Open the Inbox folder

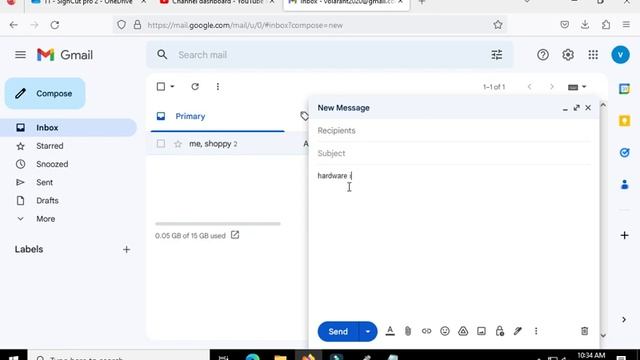click(x=69, y=128)
